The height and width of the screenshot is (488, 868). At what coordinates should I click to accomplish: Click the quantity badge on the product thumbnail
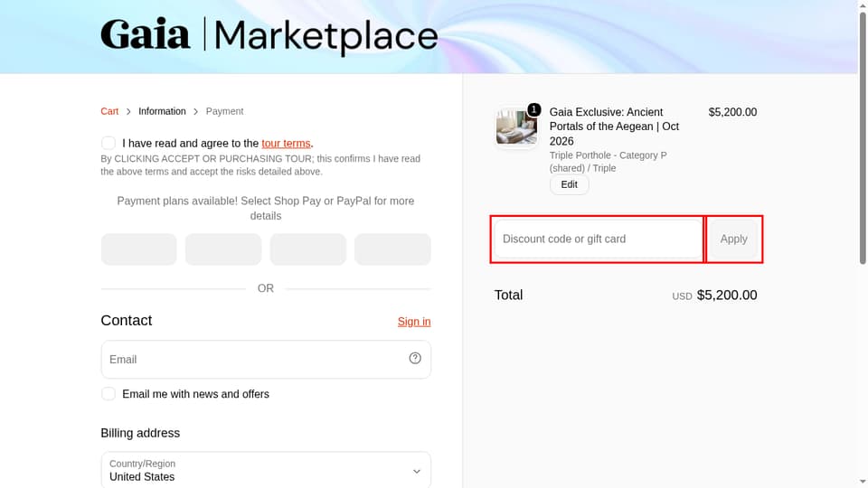pos(533,109)
